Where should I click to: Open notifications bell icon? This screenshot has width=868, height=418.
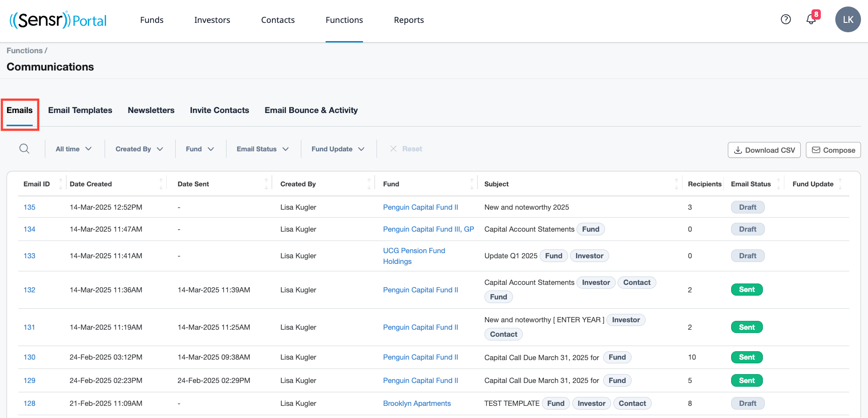pyautogui.click(x=811, y=20)
